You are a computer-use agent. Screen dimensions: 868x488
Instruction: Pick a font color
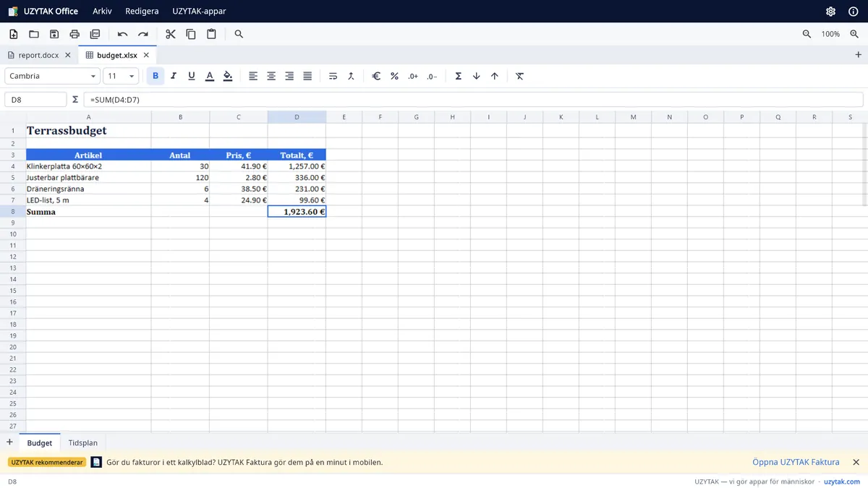point(210,76)
